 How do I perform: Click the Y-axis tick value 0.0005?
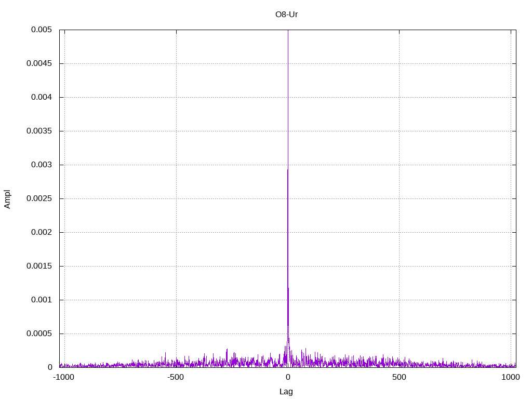tap(39, 334)
